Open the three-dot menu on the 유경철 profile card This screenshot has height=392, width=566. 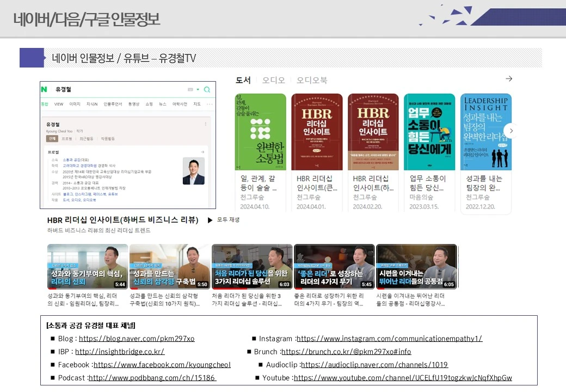click(206, 124)
